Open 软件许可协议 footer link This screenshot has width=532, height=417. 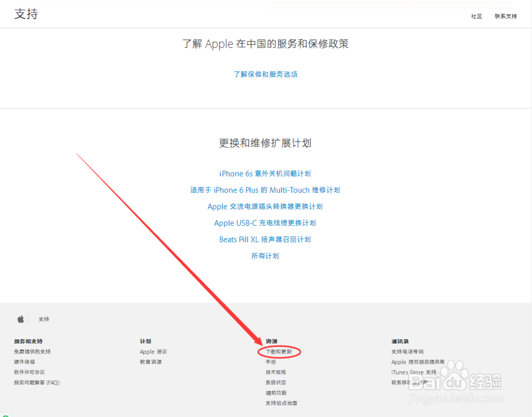[x=29, y=372]
